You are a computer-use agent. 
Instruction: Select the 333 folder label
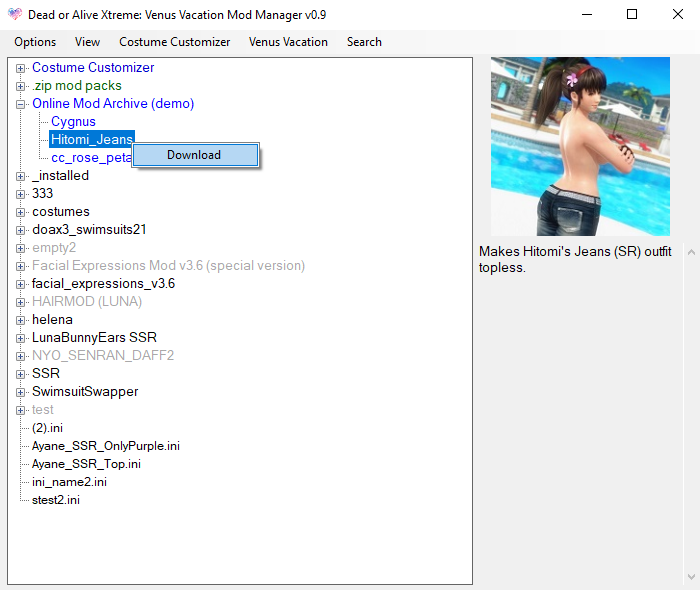(42, 193)
